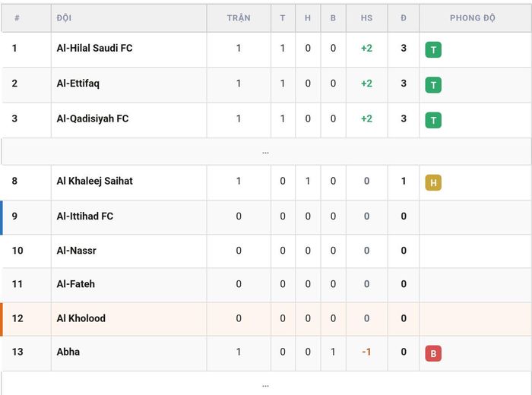
Task: Expand hidden rows below Al-Qadisiyah FC
Action: [266, 152]
